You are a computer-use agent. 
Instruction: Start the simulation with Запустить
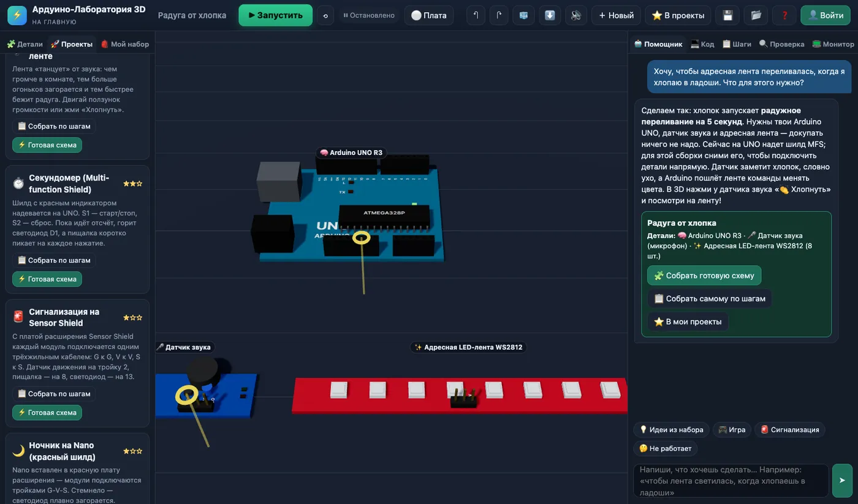pos(275,15)
